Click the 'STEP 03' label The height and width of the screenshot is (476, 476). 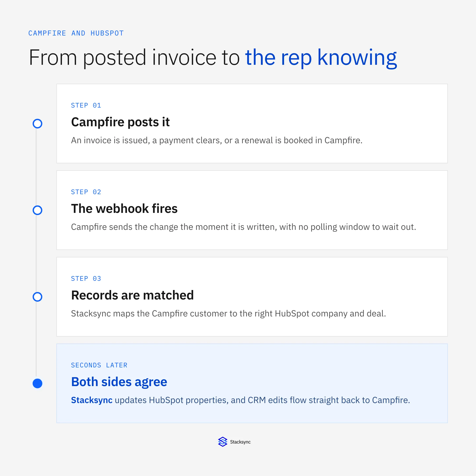coord(86,279)
